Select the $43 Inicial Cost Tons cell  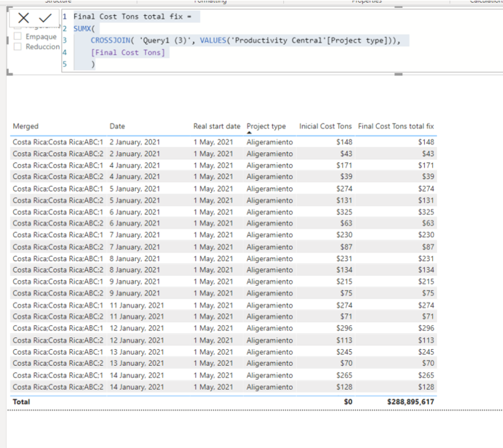pos(346,154)
